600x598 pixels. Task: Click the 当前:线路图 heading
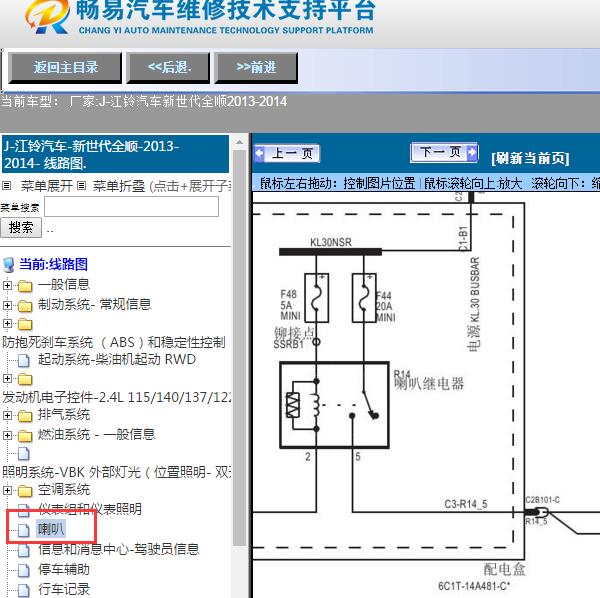tap(53, 264)
